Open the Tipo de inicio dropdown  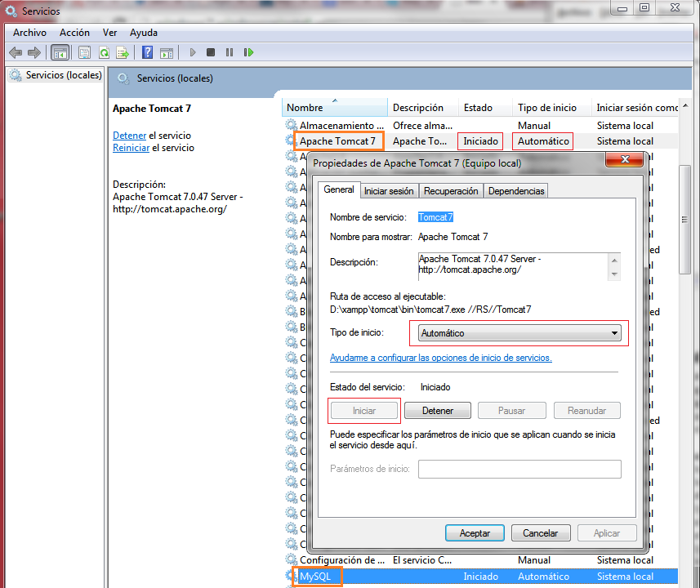coord(519,333)
